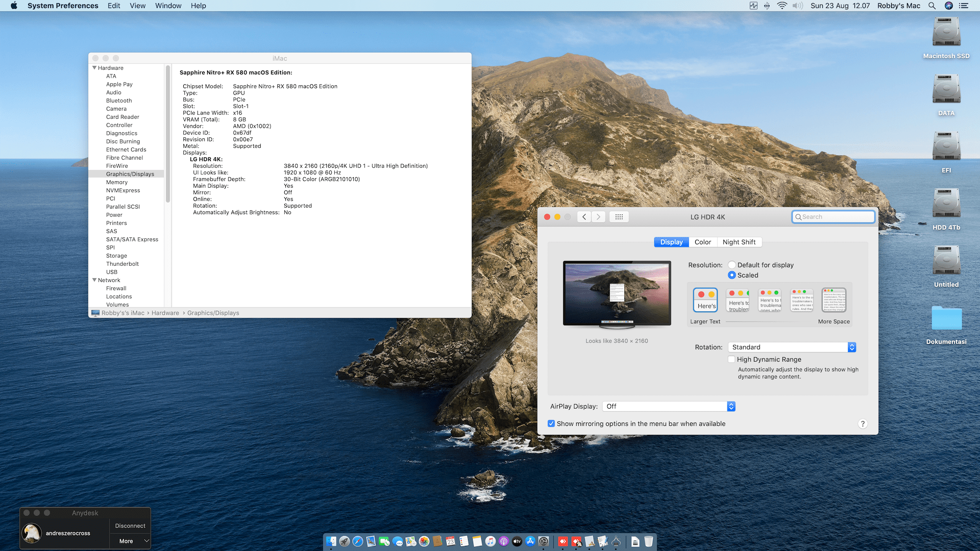Screen dimensions: 980x551
Task: Show all preferences grid button
Action: [x=619, y=217]
